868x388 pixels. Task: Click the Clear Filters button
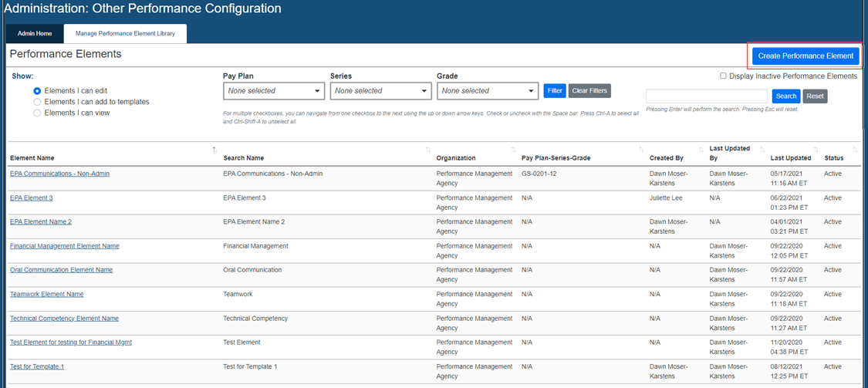pyautogui.click(x=589, y=90)
